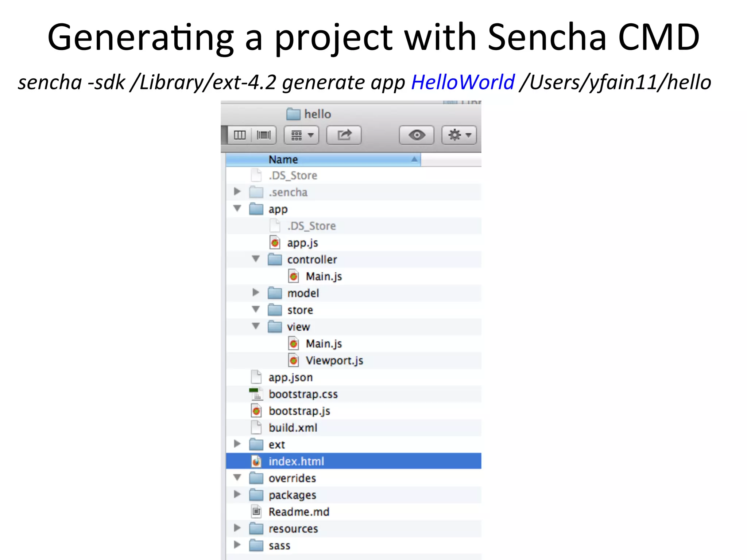Image resolution: width=747 pixels, height=560 pixels.
Task: Expand the .sencha folder
Action: tap(237, 191)
